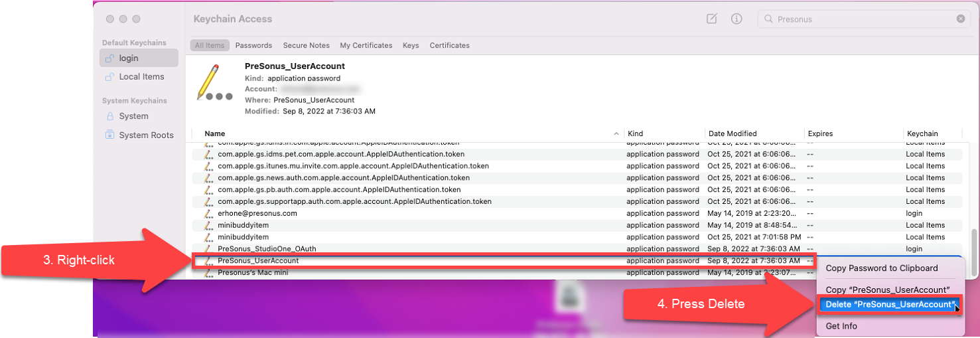This screenshot has width=980, height=338.
Task: Open the Secure Notes tab
Action: (x=306, y=45)
